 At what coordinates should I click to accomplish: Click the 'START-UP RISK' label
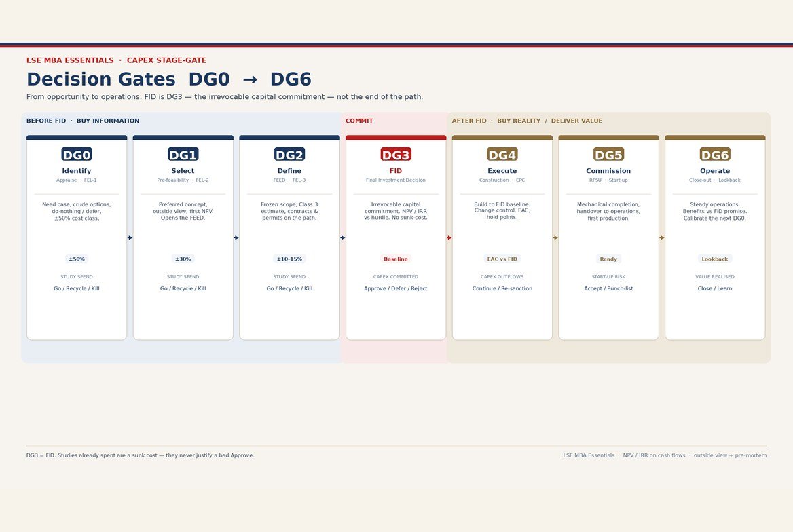[x=608, y=277]
